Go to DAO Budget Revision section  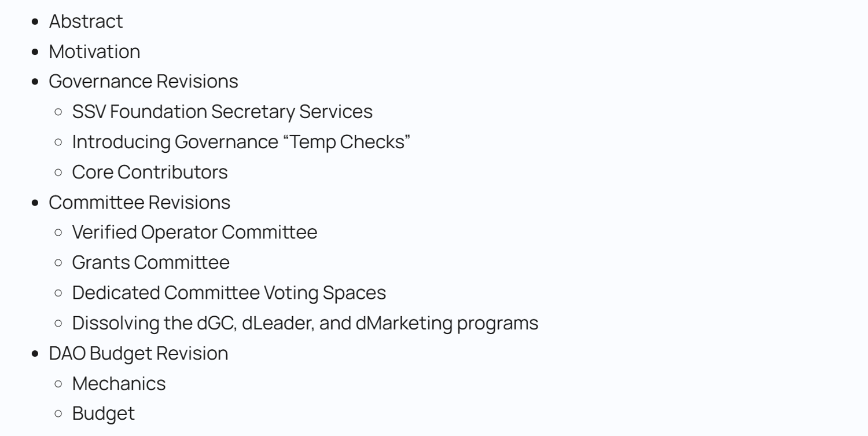tap(138, 353)
